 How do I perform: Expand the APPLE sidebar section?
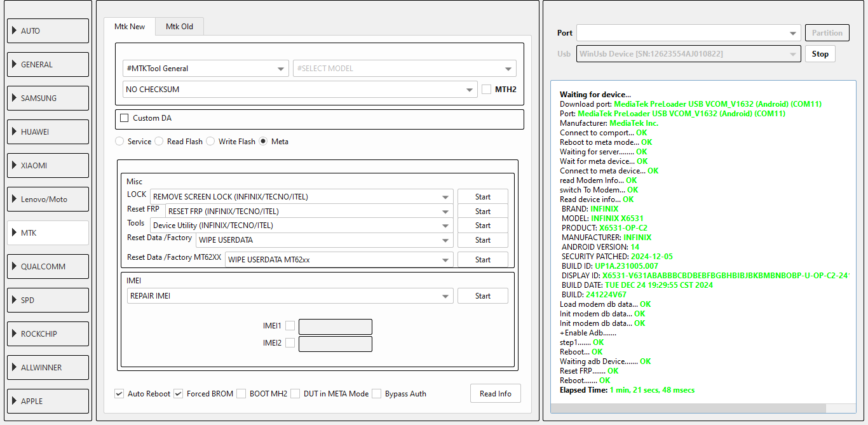[48, 401]
